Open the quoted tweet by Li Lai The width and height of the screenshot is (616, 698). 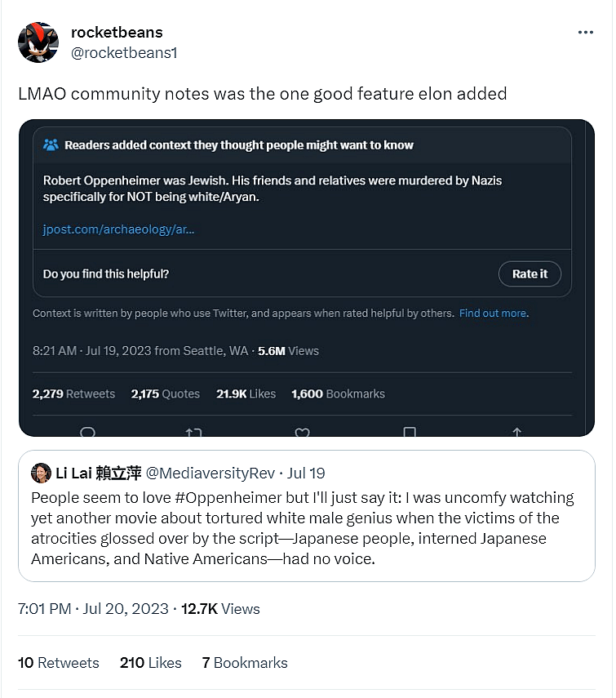pos(306,522)
